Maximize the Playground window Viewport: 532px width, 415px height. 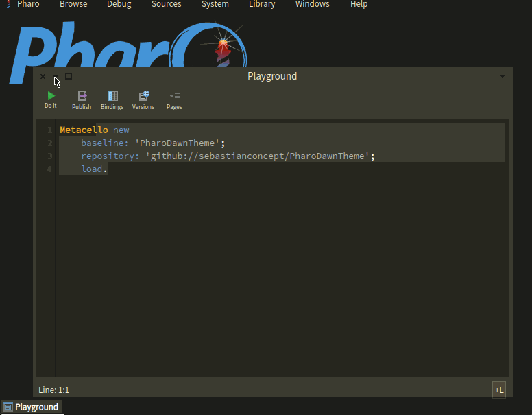tap(69, 76)
